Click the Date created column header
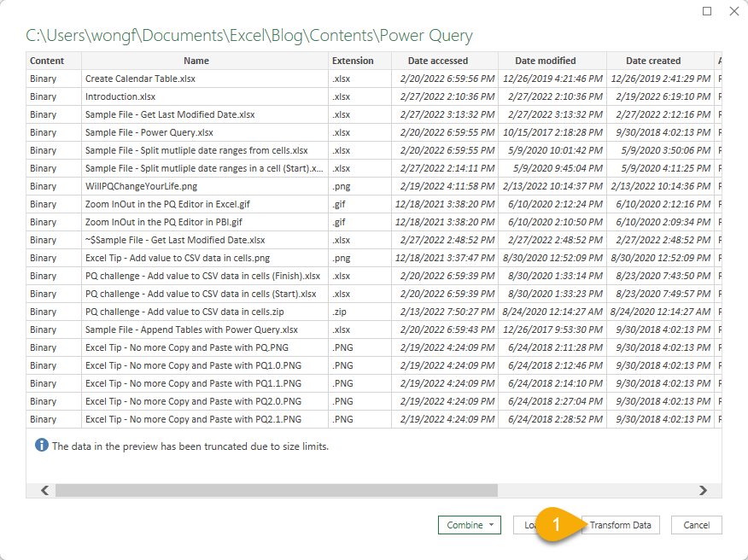This screenshot has width=748, height=560. point(652,61)
